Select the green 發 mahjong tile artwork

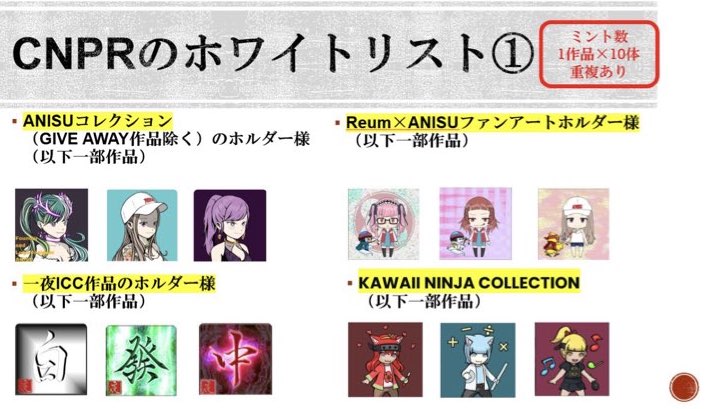141,360
